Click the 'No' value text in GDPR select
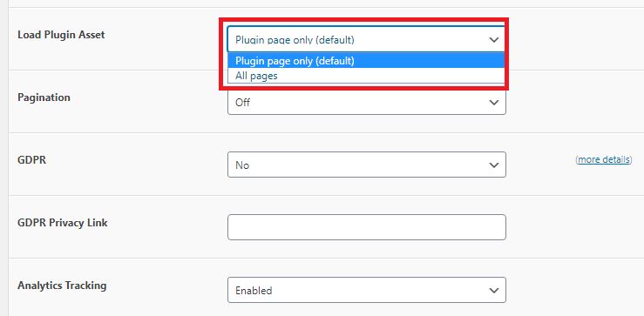The image size is (644, 316). [242, 165]
